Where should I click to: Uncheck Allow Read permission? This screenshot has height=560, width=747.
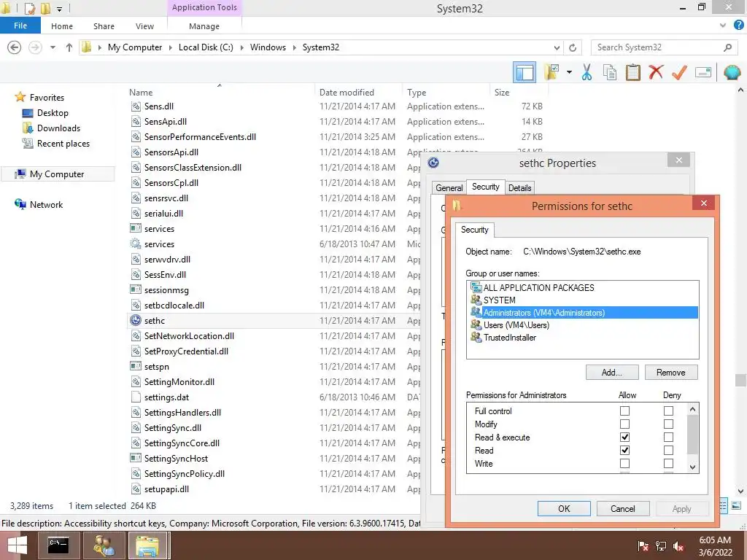click(x=624, y=450)
